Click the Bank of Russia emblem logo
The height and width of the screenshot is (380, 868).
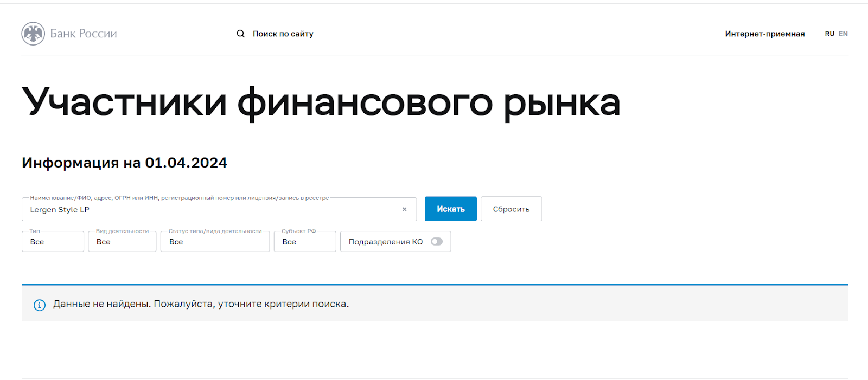click(33, 34)
